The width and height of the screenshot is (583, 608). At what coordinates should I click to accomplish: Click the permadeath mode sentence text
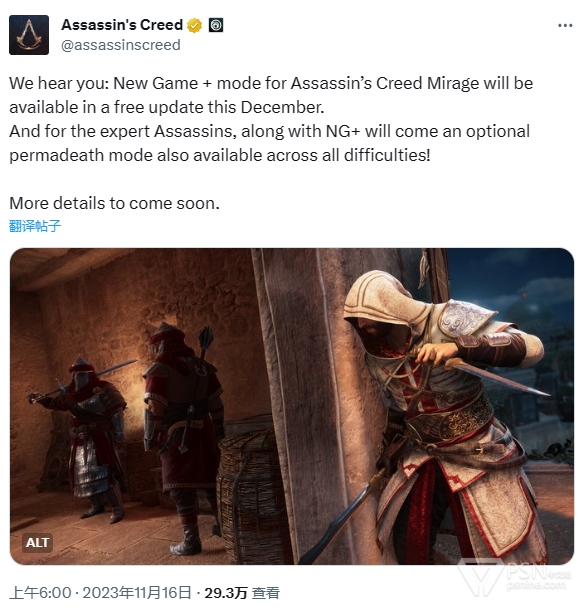pos(269,143)
